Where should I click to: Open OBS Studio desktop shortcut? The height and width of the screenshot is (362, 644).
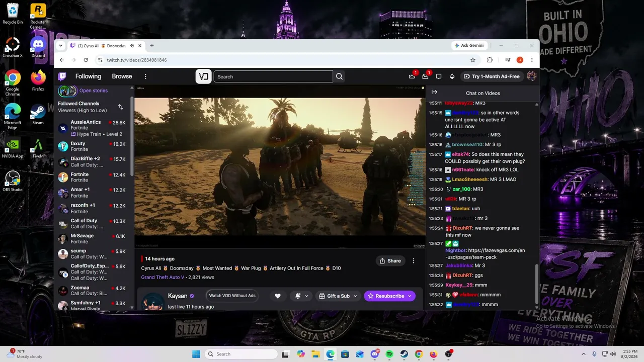coord(13,182)
